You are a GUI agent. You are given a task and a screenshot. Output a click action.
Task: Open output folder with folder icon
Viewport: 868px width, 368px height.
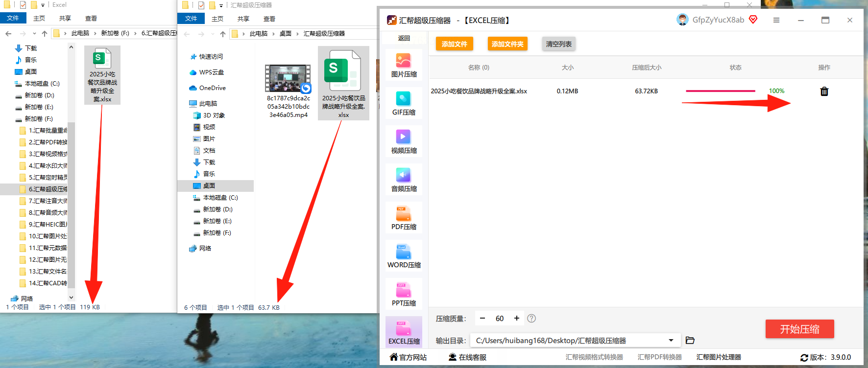click(x=690, y=340)
